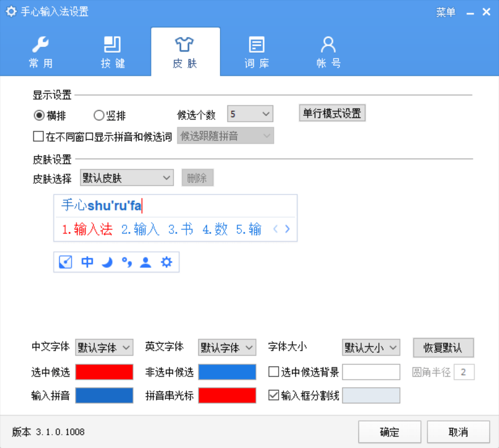
Task: Open the 候选跟随拼音 dropdown
Action: tap(225, 136)
